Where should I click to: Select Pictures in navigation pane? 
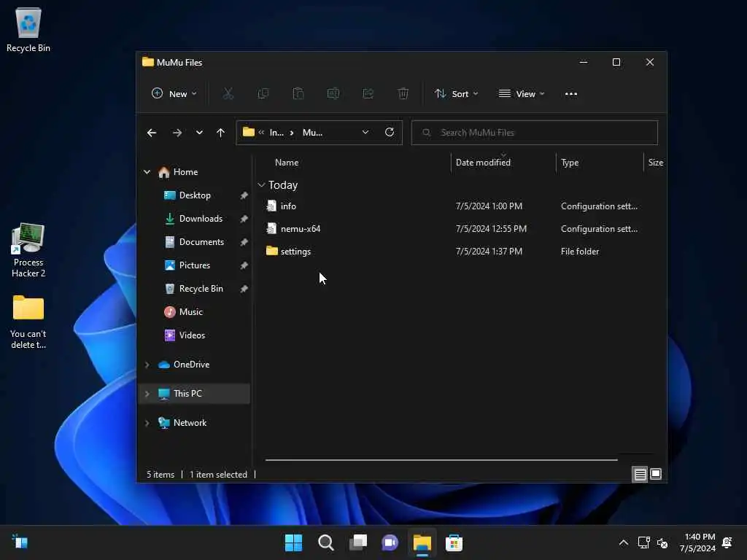click(x=194, y=265)
